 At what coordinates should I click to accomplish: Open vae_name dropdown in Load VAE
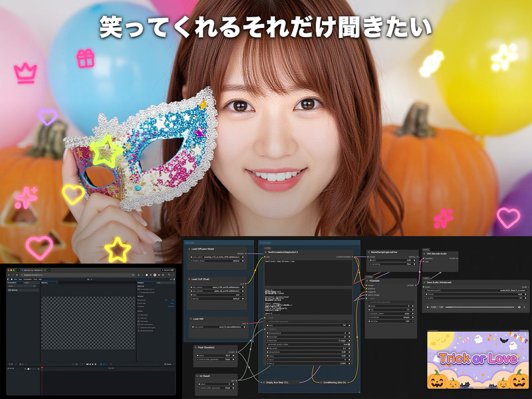point(219,327)
